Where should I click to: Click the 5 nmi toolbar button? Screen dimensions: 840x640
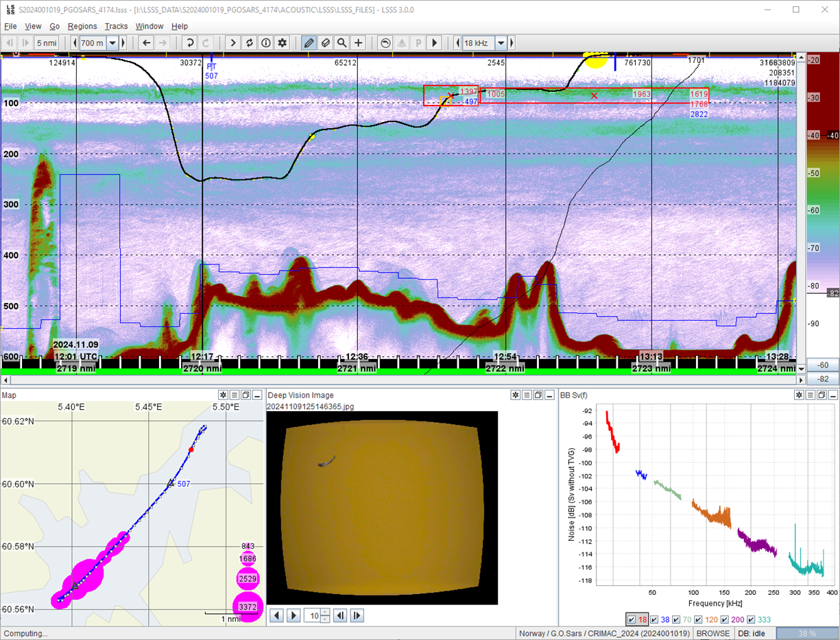(x=47, y=42)
